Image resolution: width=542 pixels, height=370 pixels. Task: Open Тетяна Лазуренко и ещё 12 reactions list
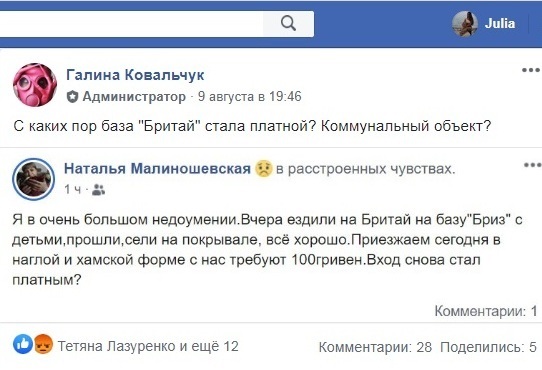point(148,346)
